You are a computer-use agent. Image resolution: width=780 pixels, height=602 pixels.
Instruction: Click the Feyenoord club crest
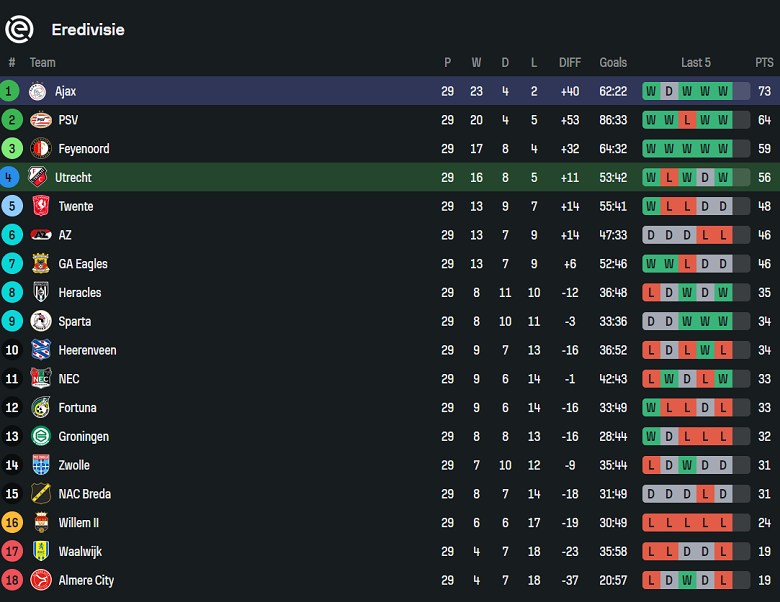point(40,149)
